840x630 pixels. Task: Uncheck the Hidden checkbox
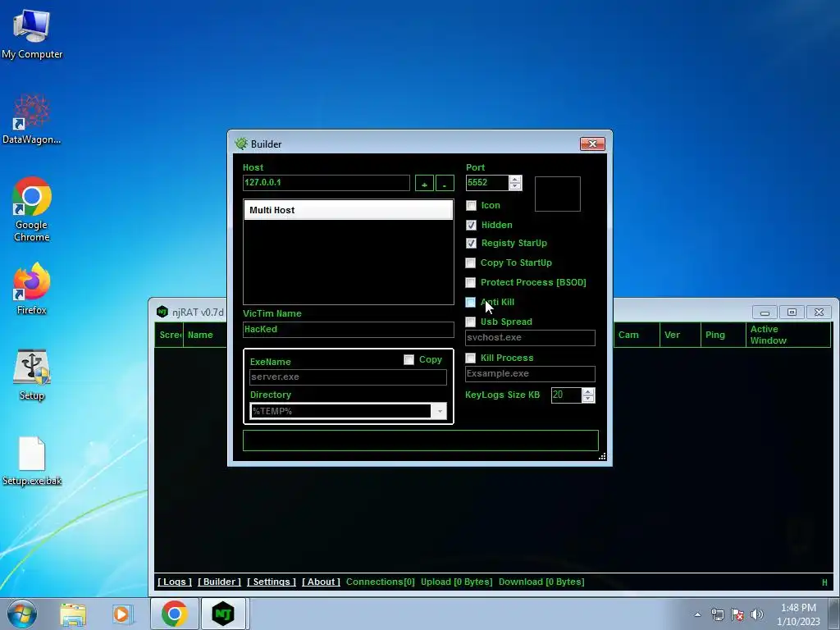point(472,225)
